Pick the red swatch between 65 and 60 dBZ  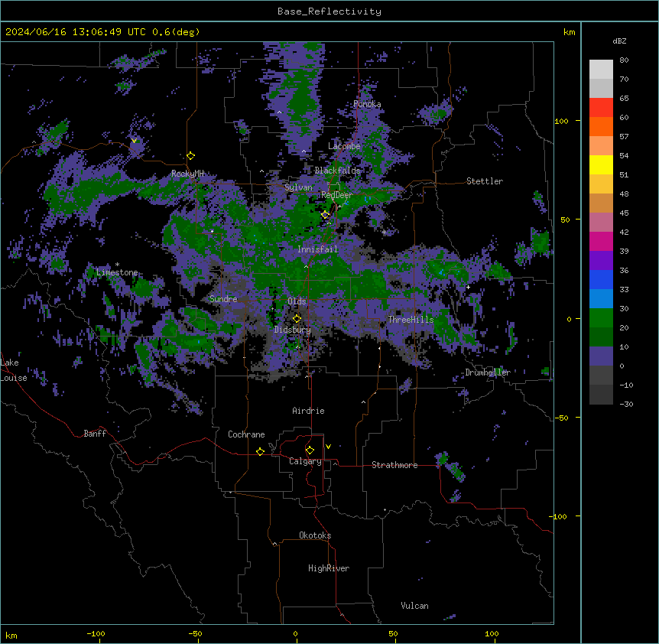tap(601, 107)
